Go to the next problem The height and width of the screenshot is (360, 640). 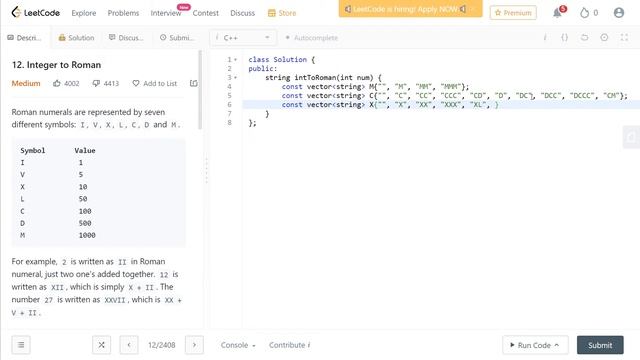click(194, 345)
